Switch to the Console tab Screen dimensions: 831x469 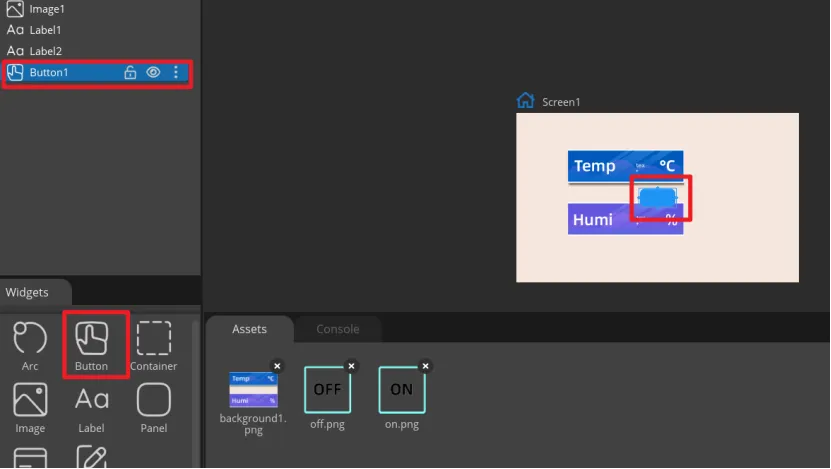pos(337,329)
